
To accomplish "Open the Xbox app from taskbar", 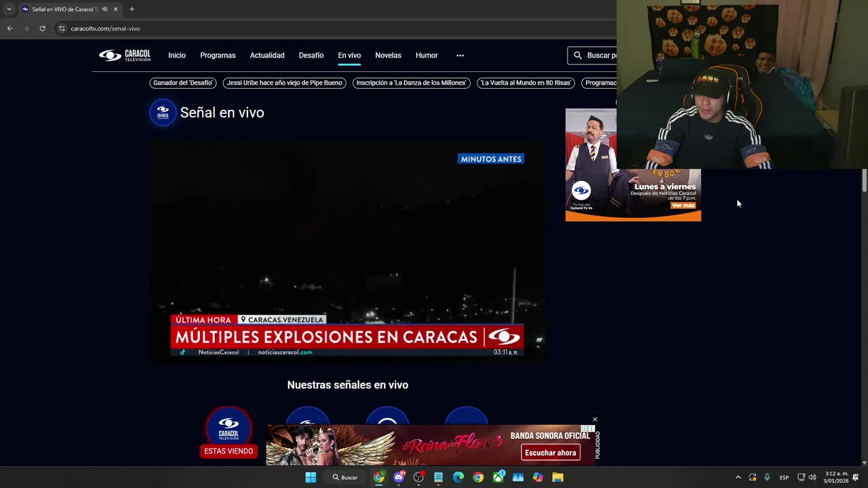I will click(x=498, y=477).
